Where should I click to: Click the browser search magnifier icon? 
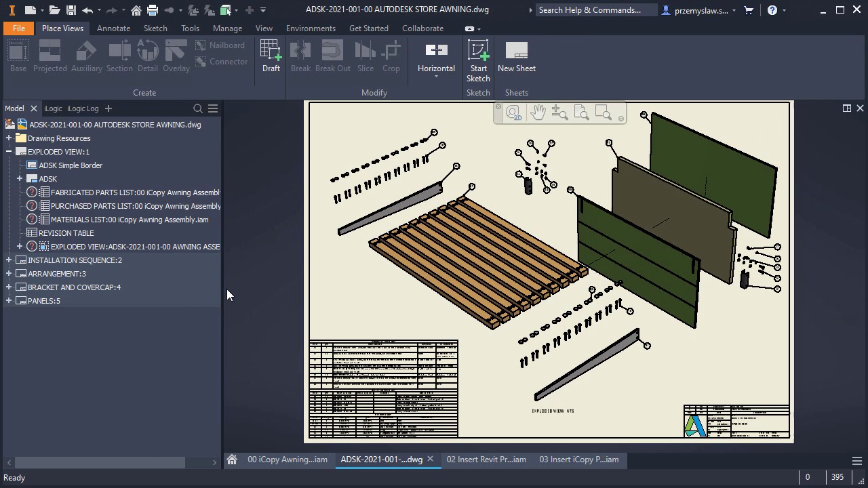click(x=198, y=108)
